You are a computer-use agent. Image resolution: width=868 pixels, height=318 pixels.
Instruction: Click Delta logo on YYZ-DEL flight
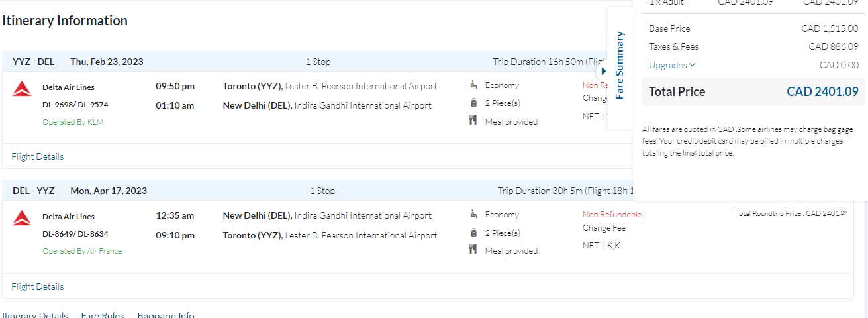tap(22, 88)
